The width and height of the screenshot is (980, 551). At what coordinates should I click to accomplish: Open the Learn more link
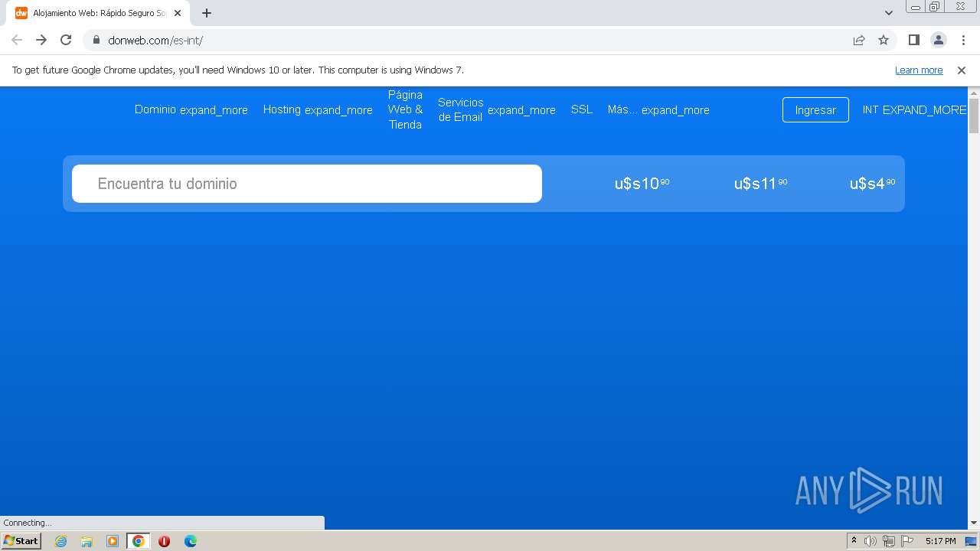click(x=919, y=70)
